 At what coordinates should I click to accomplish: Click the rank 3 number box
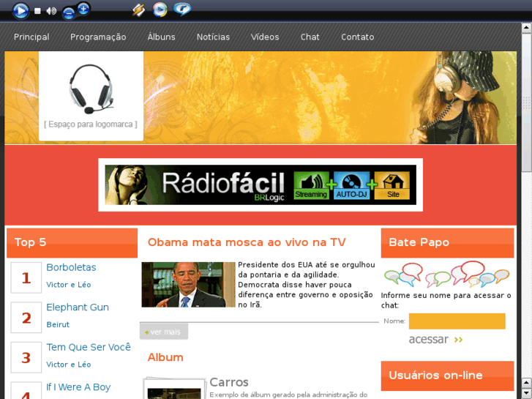click(26, 357)
